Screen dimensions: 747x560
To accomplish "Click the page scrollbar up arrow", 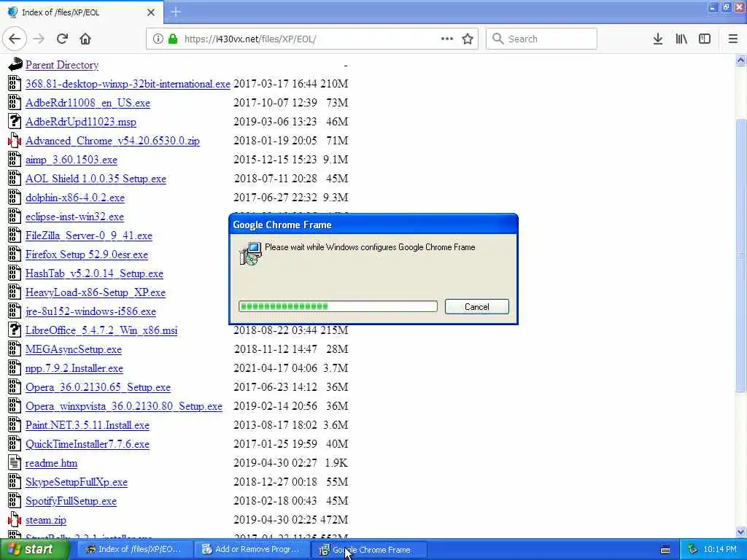I will (741, 60).
